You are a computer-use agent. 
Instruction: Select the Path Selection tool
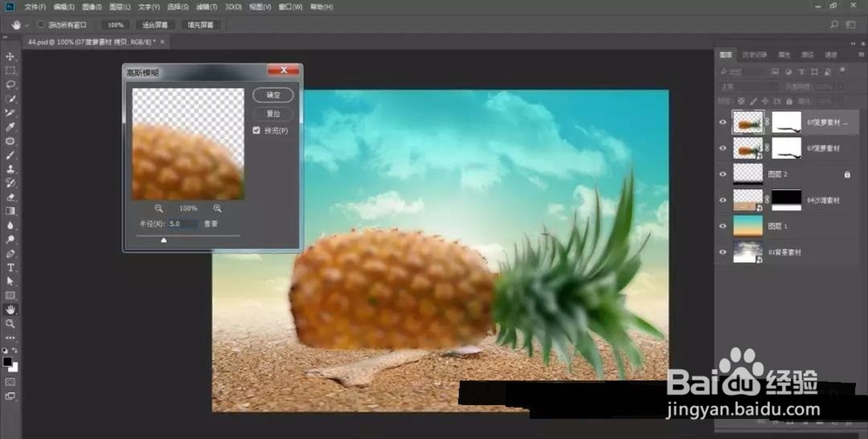[10, 281]
